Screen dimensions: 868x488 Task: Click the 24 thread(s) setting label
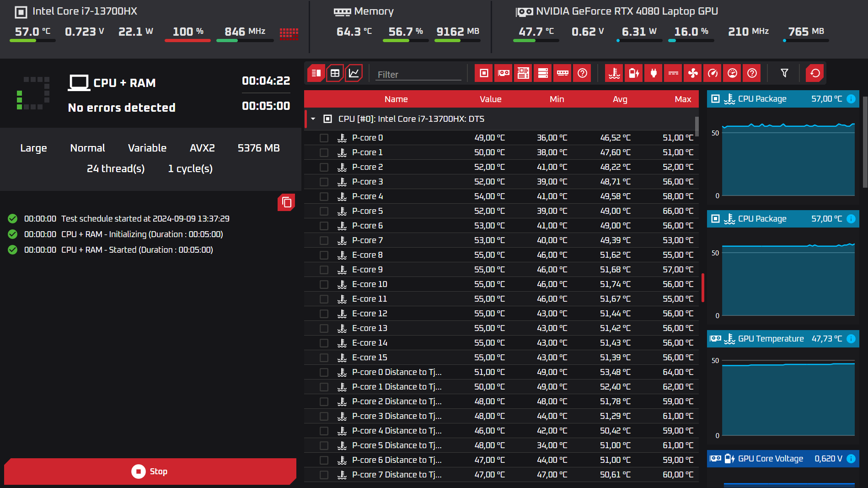pos(116,169)
